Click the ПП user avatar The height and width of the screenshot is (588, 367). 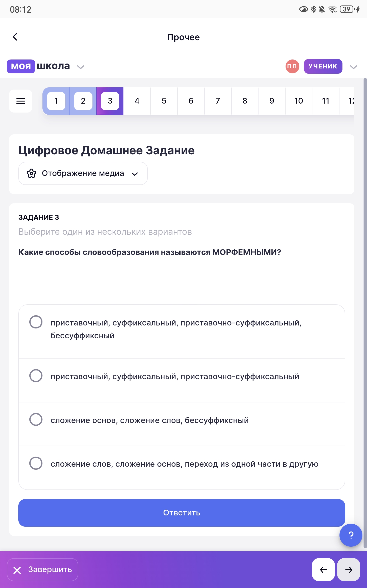(292, 66)
